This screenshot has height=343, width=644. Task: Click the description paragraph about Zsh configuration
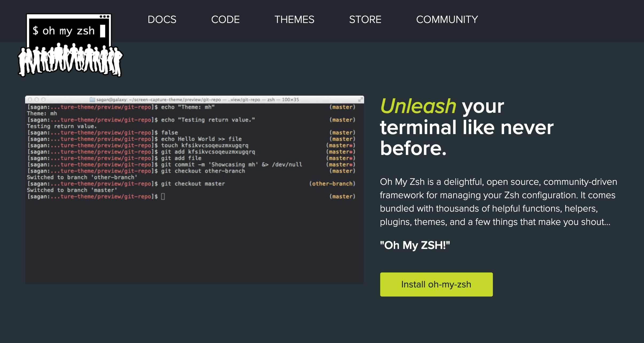point(498,202)
